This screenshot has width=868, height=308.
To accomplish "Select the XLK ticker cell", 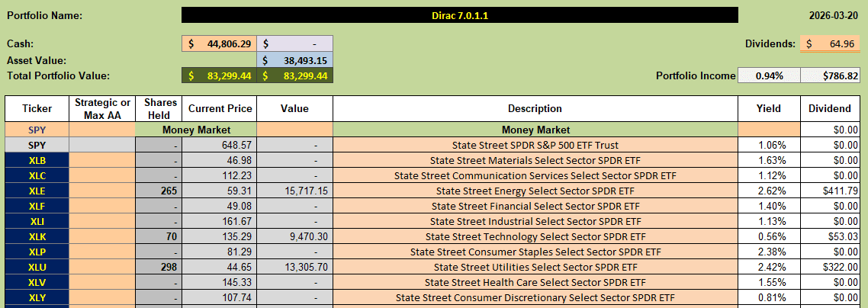I will tap(37, 236).
